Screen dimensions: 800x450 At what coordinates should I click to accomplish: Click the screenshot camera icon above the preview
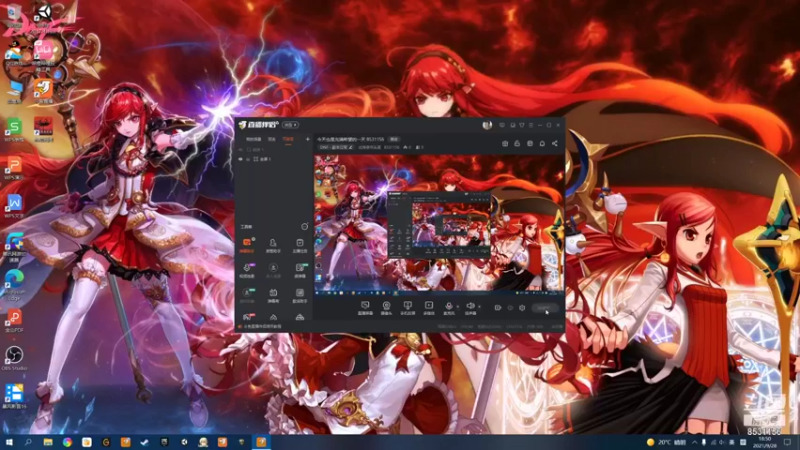505,144
